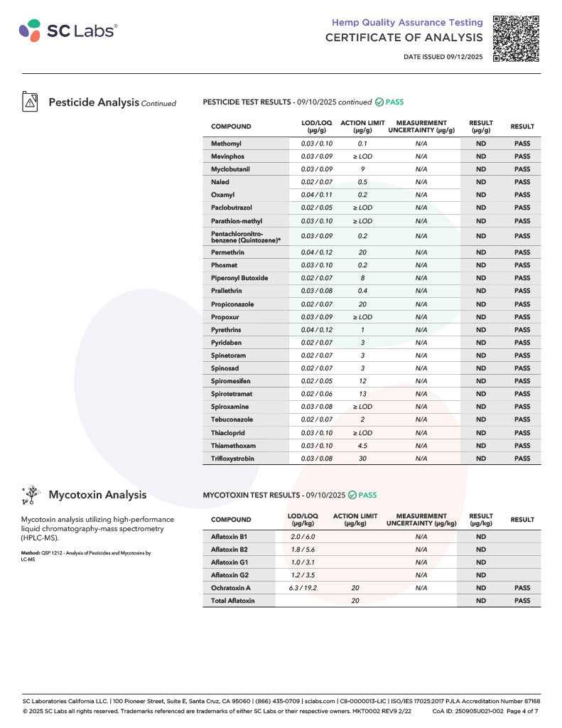Click the Mycotoxin Analysis mold icon
Image resolution: width=562 pixels, height=728 pixels.
(31, 495)
